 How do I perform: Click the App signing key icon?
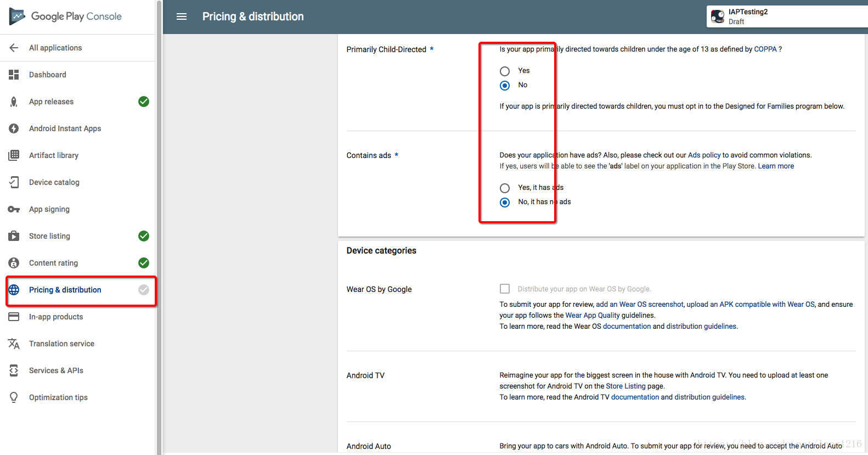pos(14,209)
